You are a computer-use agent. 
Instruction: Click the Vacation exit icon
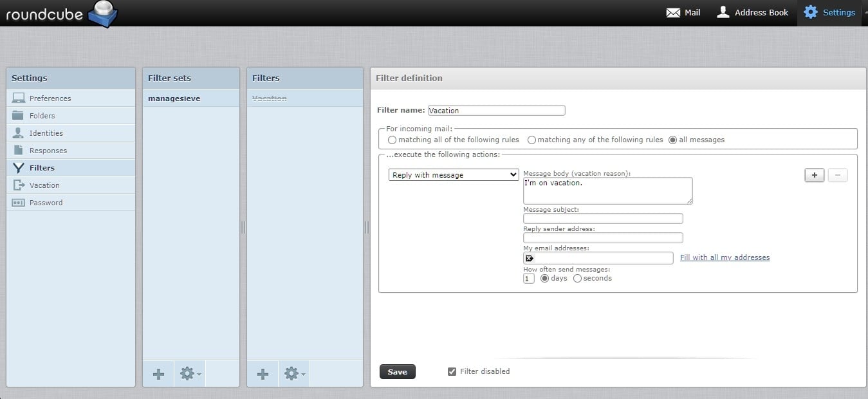[x=19, y=185]
